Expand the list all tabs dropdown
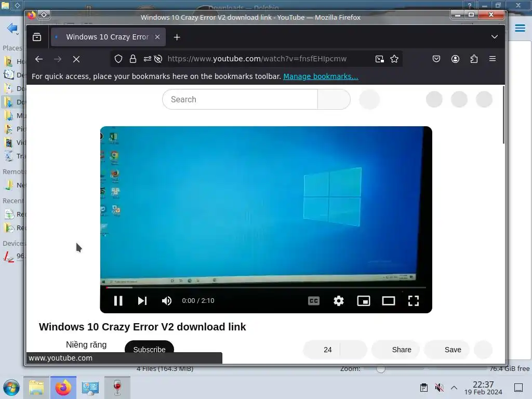This screenshot has width=532, height=399. [x=495, y=37]
